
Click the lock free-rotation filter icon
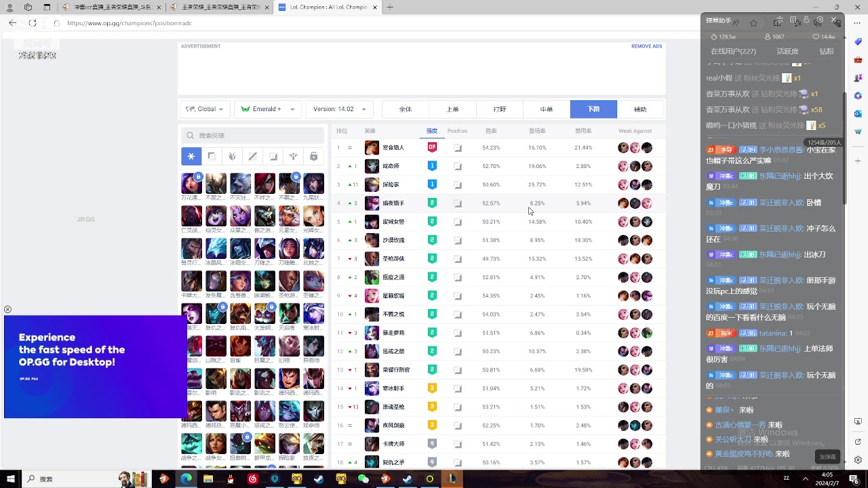tap(313, 157)
